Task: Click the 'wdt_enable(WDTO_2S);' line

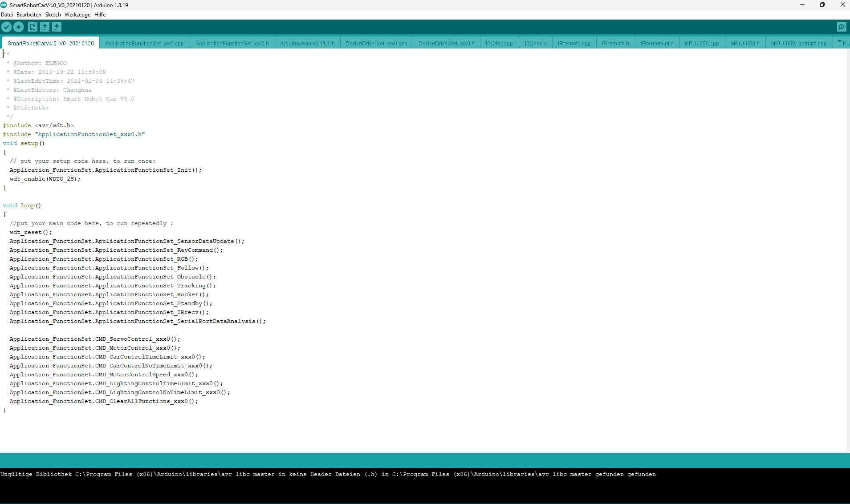Action: pos(45,179)
